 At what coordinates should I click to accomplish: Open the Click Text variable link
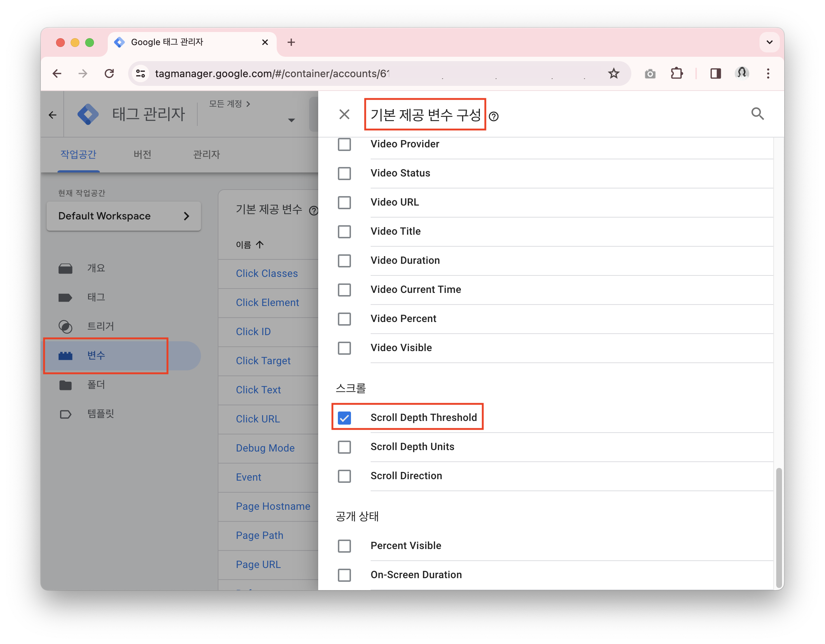(258, 390)
